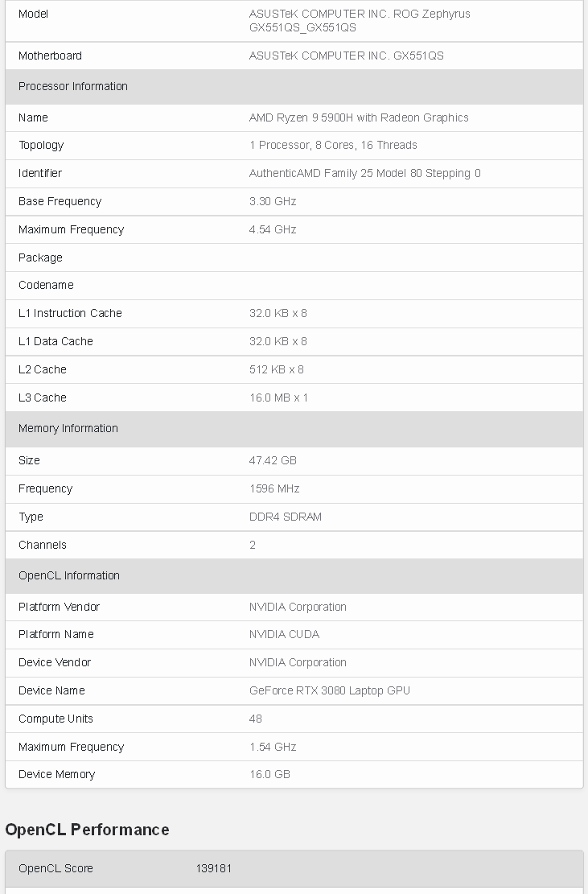Screen dimensions: 588x894
Task: Select the Motherboard GX551QS value
Action: pyautogui.click(x=347, y=56)
